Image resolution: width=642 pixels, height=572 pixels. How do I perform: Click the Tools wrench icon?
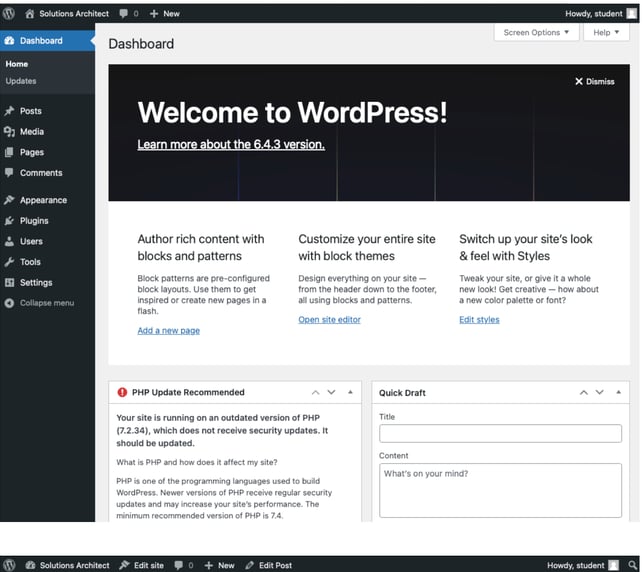pyautogui.click(x=9, y=262)
